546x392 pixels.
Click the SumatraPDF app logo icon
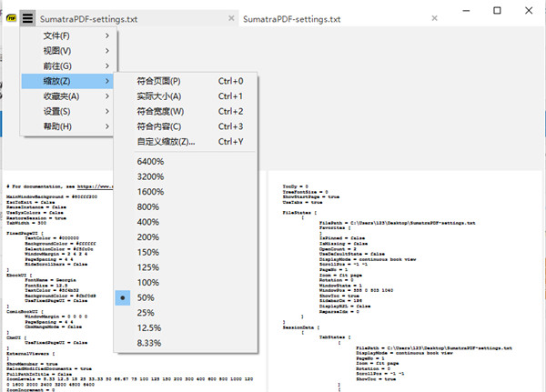10,18
